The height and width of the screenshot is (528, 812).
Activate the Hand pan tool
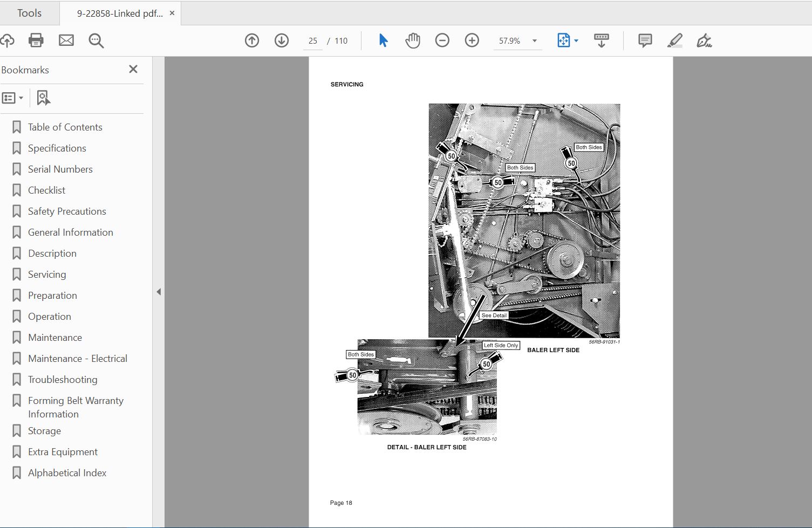click(x=413, y=40)
